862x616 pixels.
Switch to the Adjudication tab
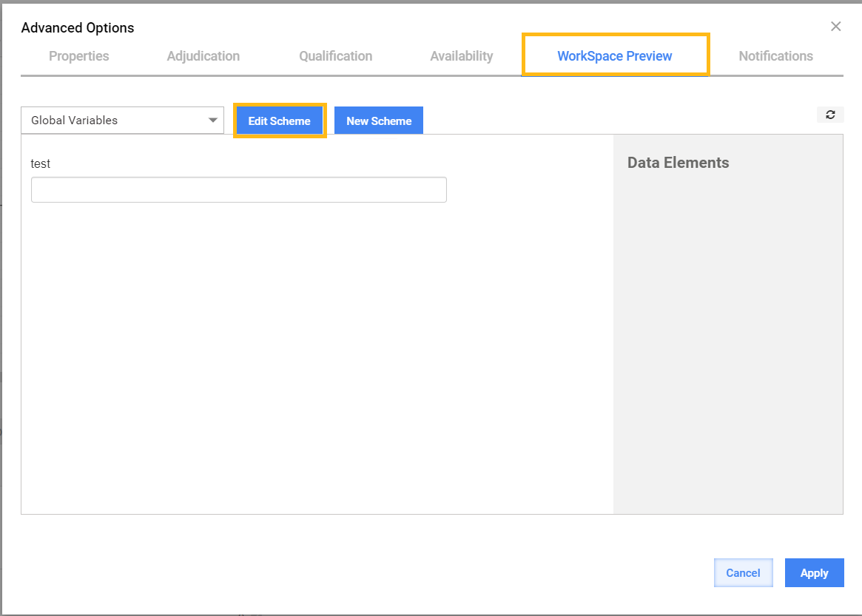[203, 56]
